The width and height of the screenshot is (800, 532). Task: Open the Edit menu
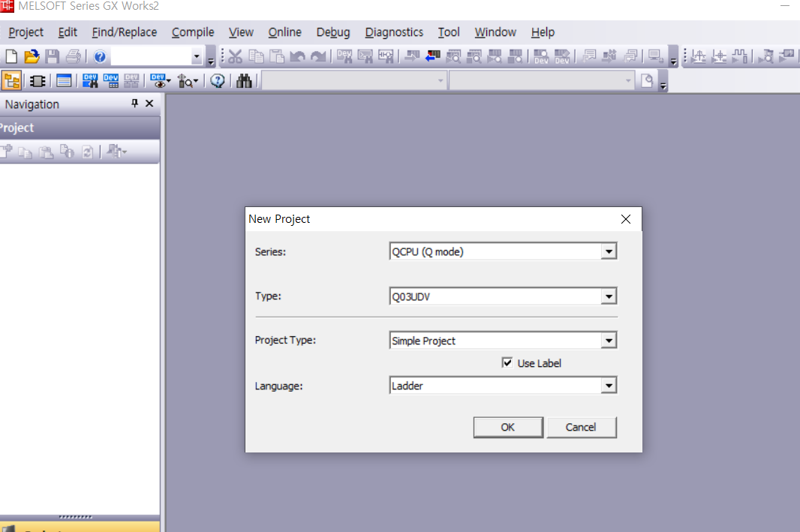68,32
